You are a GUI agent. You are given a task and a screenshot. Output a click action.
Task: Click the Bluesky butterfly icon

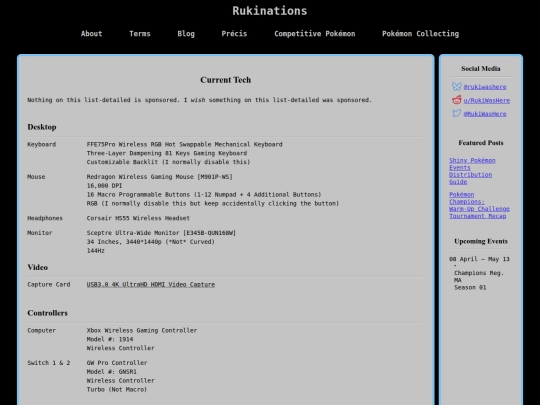click(x=457, y=86)
